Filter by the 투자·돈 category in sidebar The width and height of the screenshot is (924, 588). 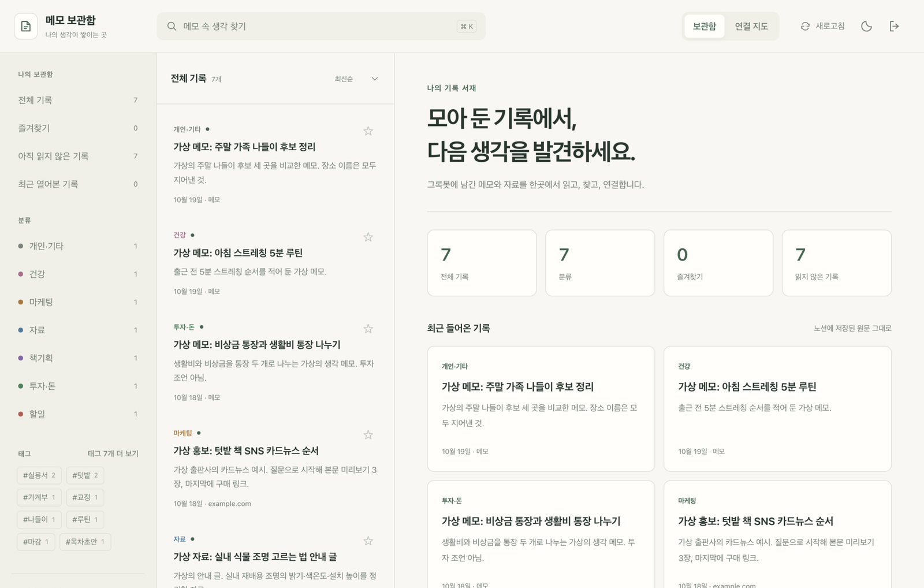[x=78, y=386]
